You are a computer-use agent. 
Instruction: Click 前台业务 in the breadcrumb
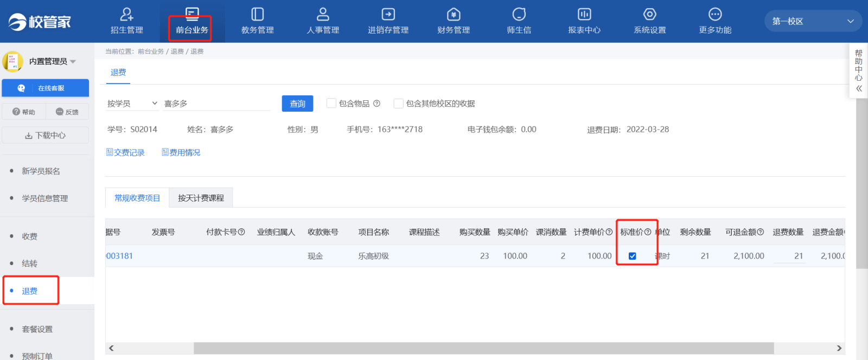point(150,52)
